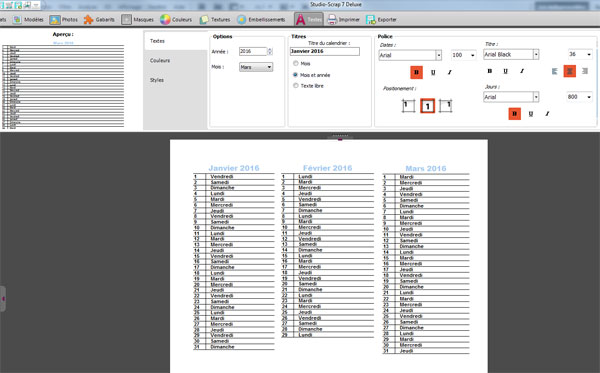Click the Année field showing 2016
The height and width of the screenshot is (373, 600).
coord(253,51)
